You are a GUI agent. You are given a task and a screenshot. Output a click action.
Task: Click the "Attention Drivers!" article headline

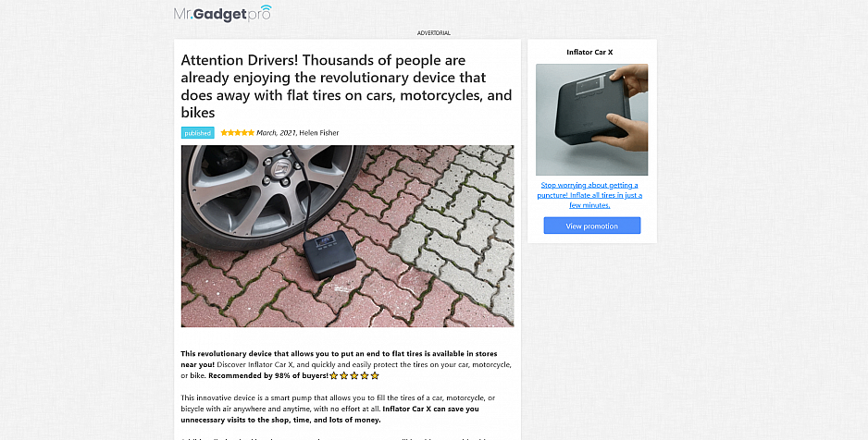346,86
